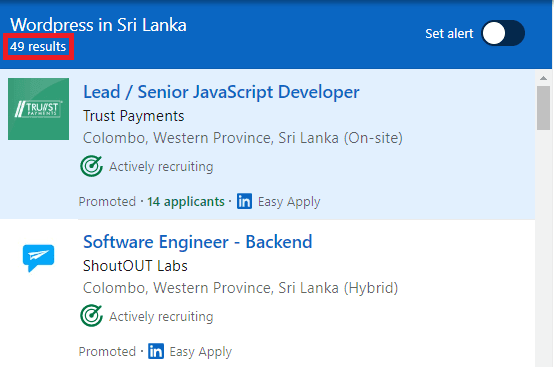Screen dimensions: 554x367
Task: Click Promoted label on ShoutOUT Labs job
Action: (107, 351)
